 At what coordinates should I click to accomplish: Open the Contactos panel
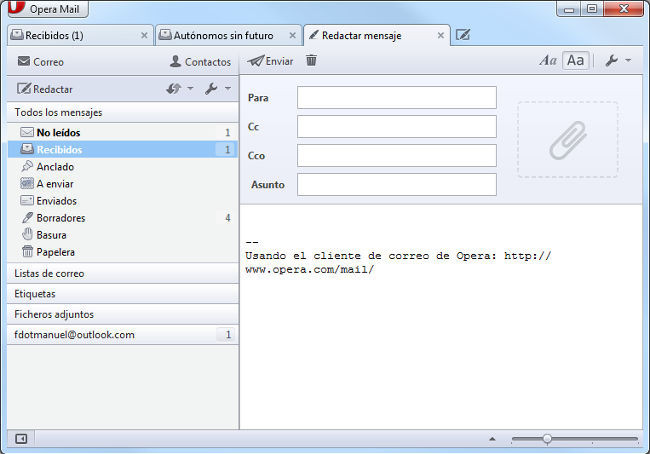[x=200, y=62]
